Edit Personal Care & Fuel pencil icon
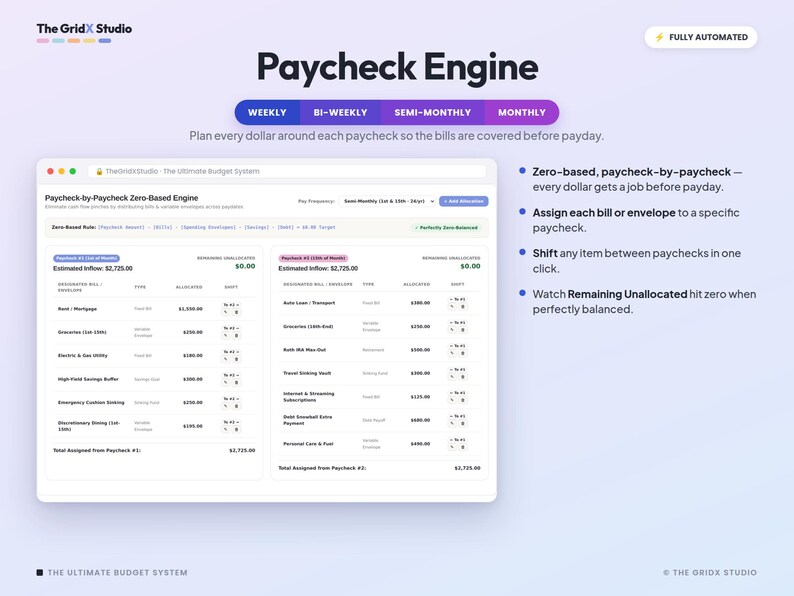794x596 pixels. pos(452,447)
